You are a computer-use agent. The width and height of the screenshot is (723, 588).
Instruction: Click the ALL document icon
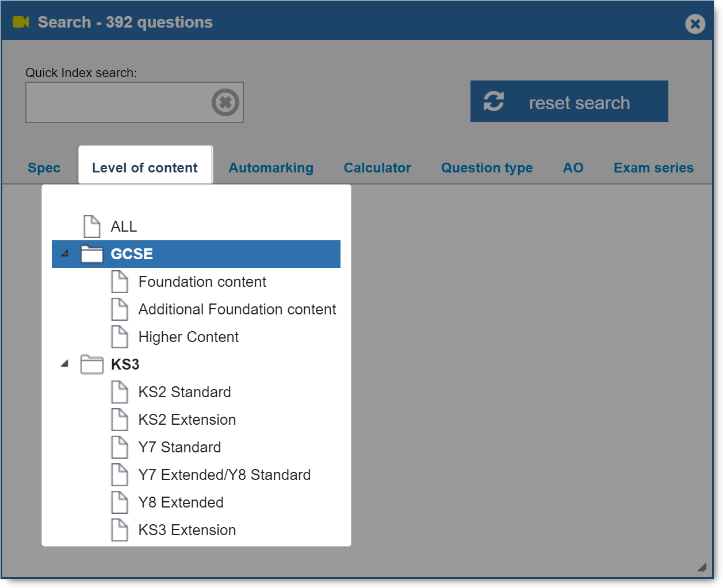(91, 226)
